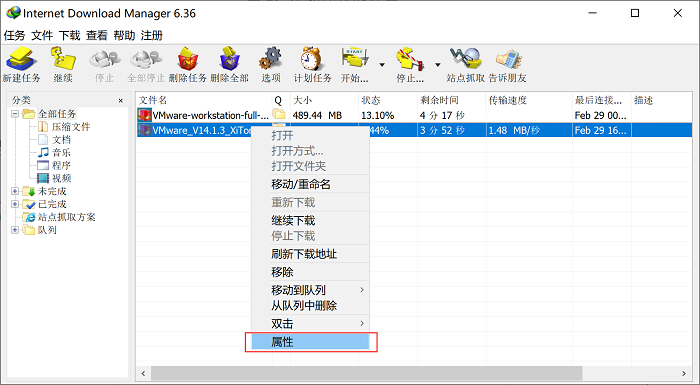
Task: Click the 停止... queue stop icon
Action: 410,64
